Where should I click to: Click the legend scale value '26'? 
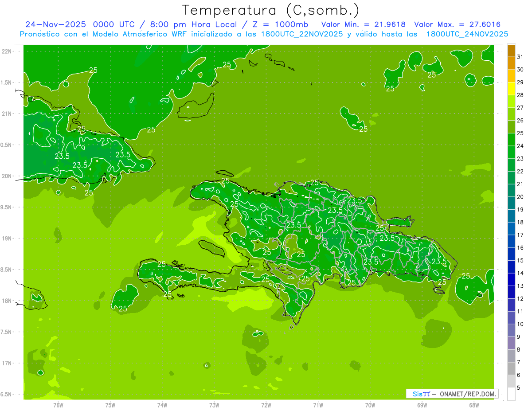pyautogui.click(x=520, y=121)
